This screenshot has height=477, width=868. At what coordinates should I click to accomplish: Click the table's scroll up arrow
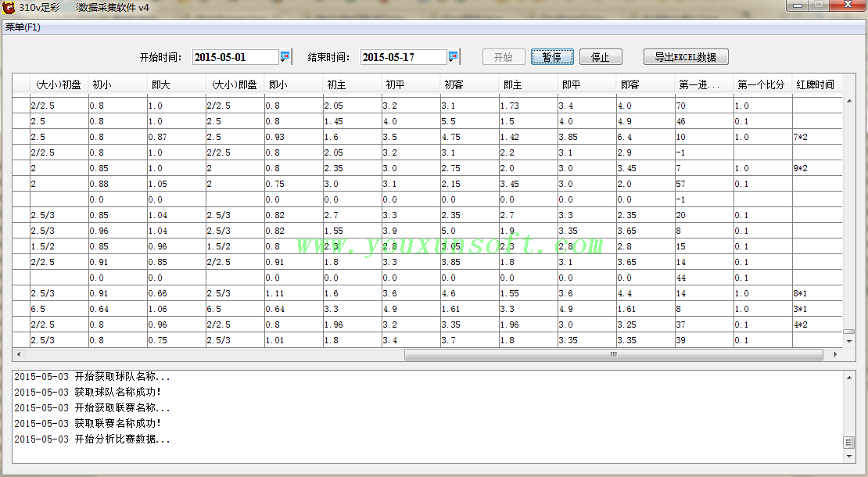pyautogui.click(x=848, y=102)
